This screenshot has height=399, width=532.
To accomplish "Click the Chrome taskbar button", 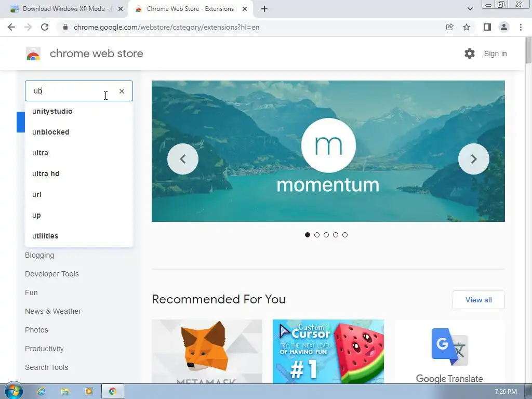I will point(113,392).
